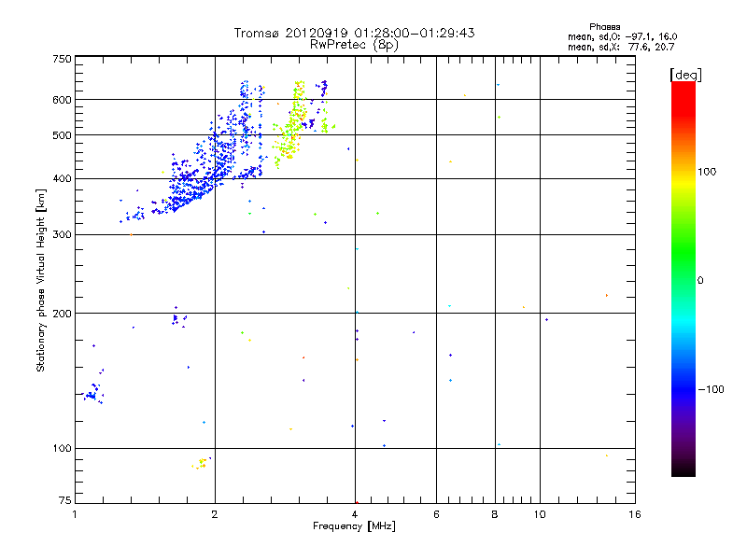747x560 pixels.
Task: Click the x-axis tick label '16'
Action: pyautogui.click(x=635, y=514)
